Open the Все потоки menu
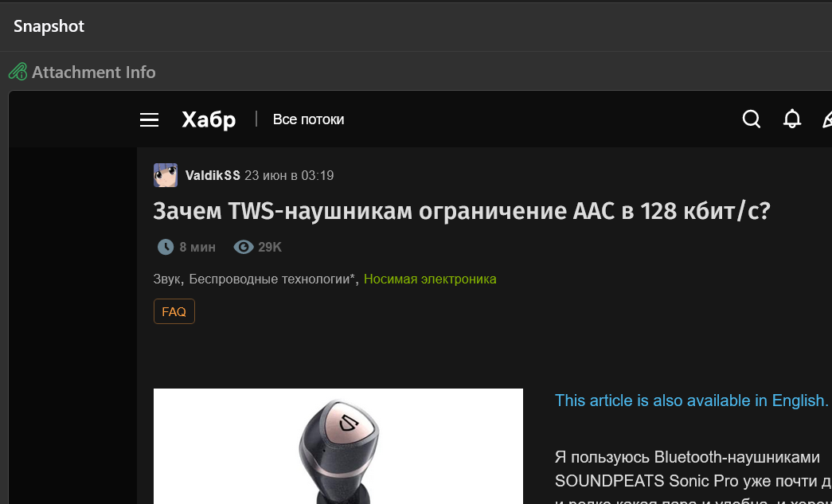The image size is (832, 504). (x=308, y=119)
